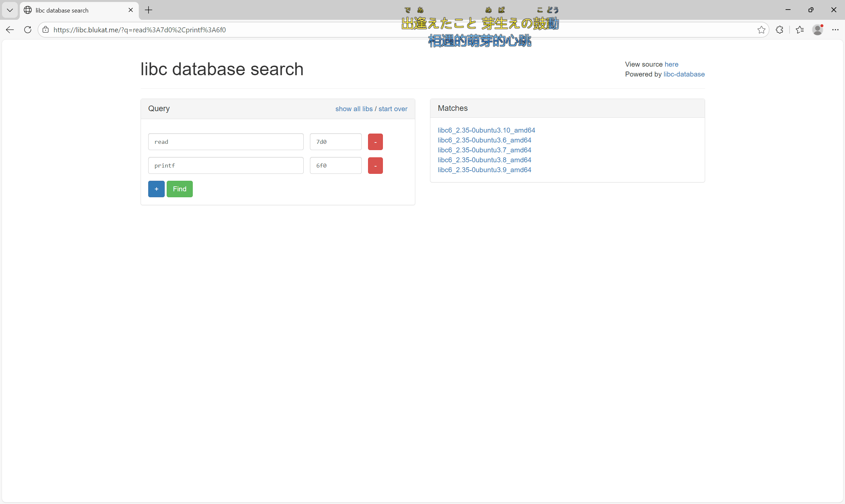Image resolution: width=845 pixels, height=504 pixels.
Task: Reload the page with refresh icon
Action: (x=28, y=30)
